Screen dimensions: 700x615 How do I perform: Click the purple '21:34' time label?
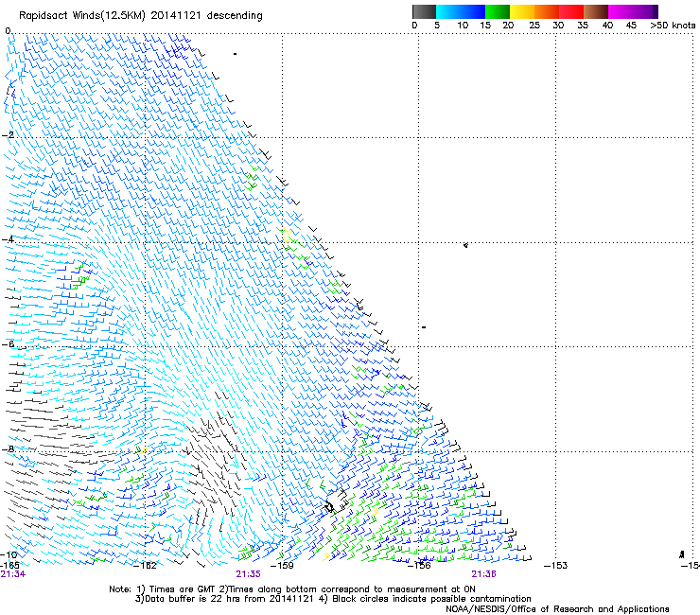13,574
